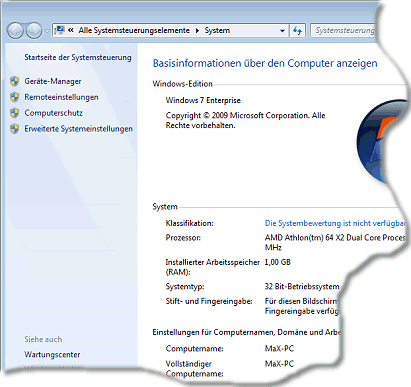Image resolution: width=411 pixels, height=387 pixels.
Task: Click the 'System' section header in content
Action: 165,207
